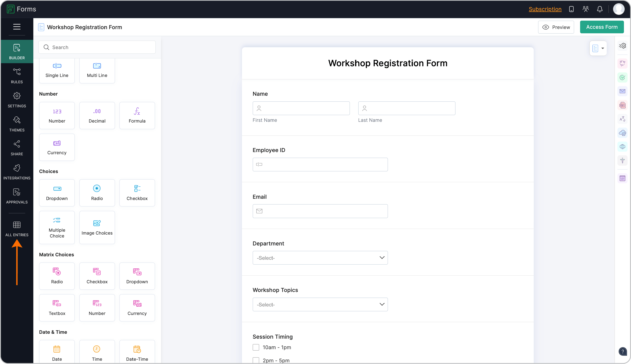The height and width of the screenshot is (364, 631).
Task: Add a Radio choice field
Action: point(97,193)
